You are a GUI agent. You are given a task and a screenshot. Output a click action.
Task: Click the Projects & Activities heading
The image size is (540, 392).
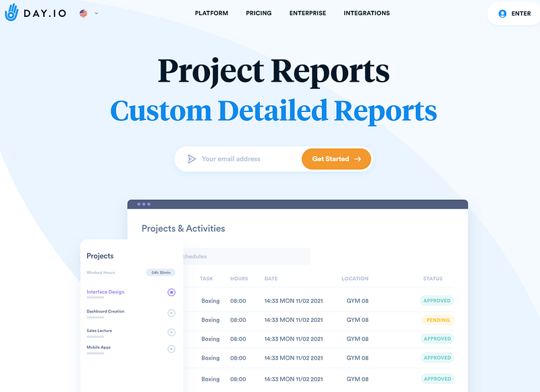[183, 229]
